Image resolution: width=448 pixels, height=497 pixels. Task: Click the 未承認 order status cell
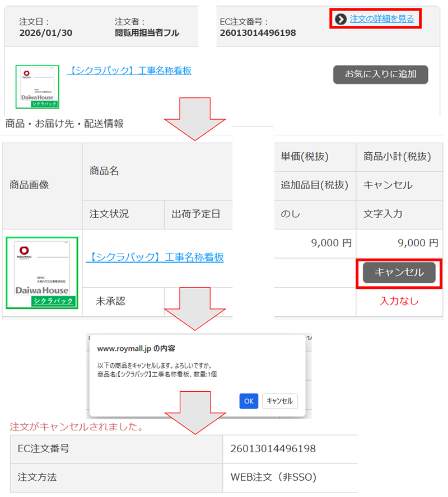(x=110, y=301)
